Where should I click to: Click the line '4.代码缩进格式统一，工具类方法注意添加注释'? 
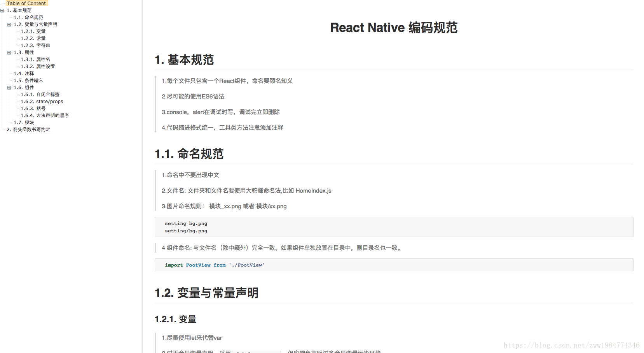(x=222, y=128)
